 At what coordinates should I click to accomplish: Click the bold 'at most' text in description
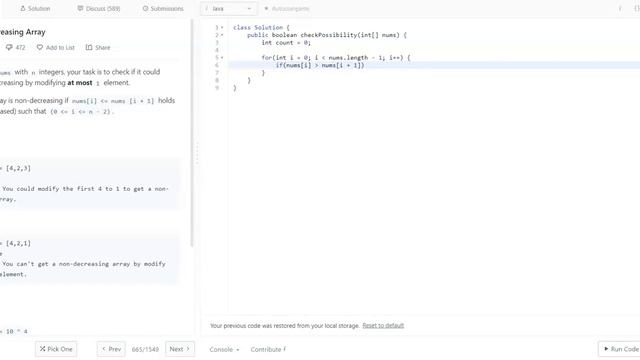tap(80, 83)
